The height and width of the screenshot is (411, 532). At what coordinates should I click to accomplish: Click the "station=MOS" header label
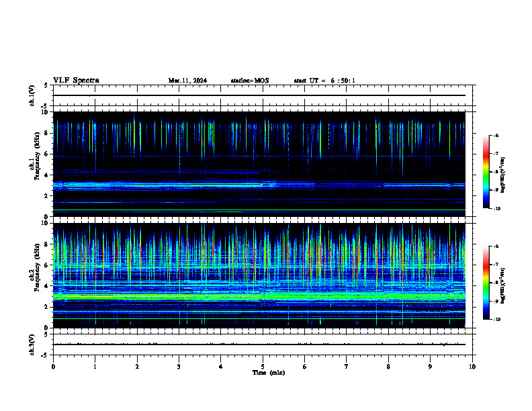(250, 81)
